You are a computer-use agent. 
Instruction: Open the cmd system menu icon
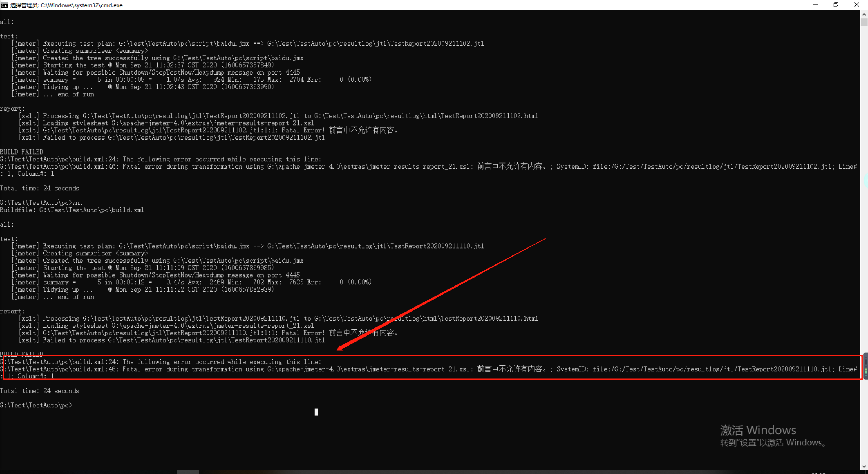click(x=4, y=5)
